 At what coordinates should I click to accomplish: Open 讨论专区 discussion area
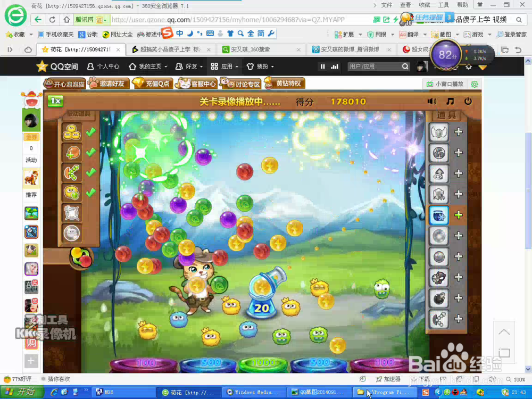coord(240,83)
